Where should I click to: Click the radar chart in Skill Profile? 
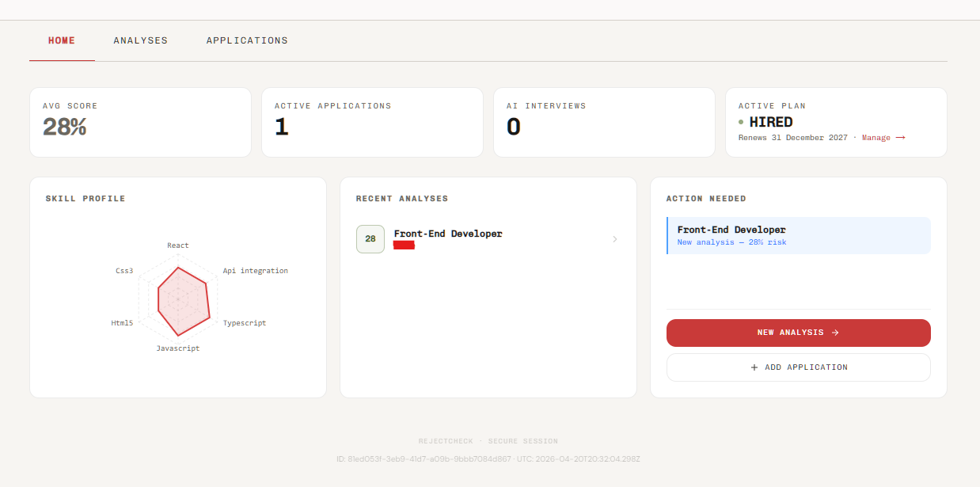pos(177,297)
